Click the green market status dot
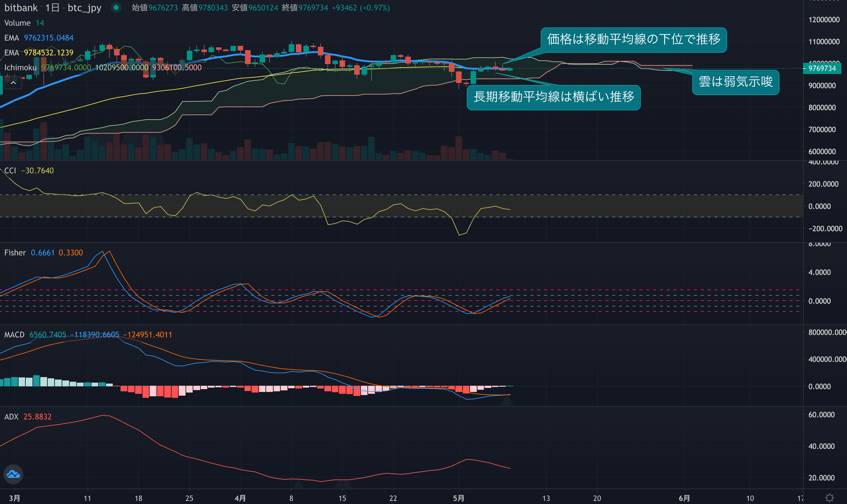The width and height of the screenshot is (847, 504). click(116, 7)
